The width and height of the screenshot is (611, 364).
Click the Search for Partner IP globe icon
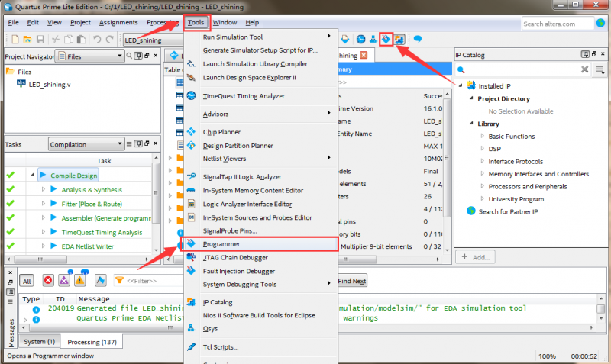pyautogui.click(x=471, y=211)
